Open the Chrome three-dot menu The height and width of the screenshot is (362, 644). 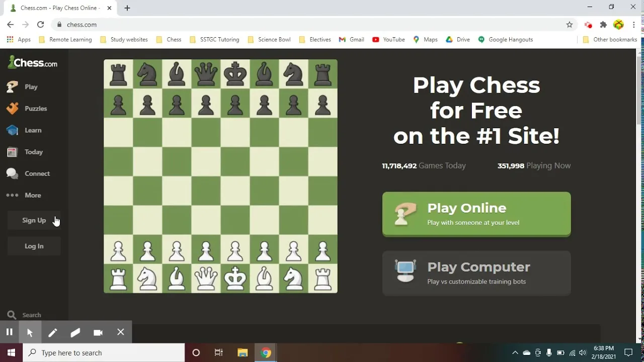(633, 24)
